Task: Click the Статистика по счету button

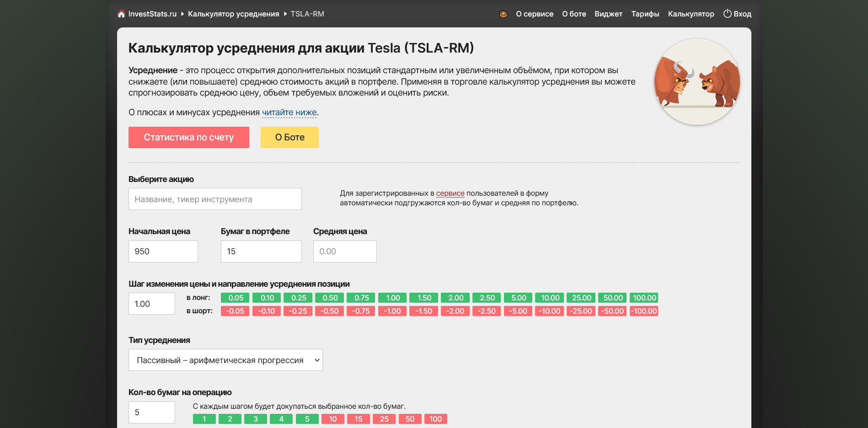Action: point(189,137)
